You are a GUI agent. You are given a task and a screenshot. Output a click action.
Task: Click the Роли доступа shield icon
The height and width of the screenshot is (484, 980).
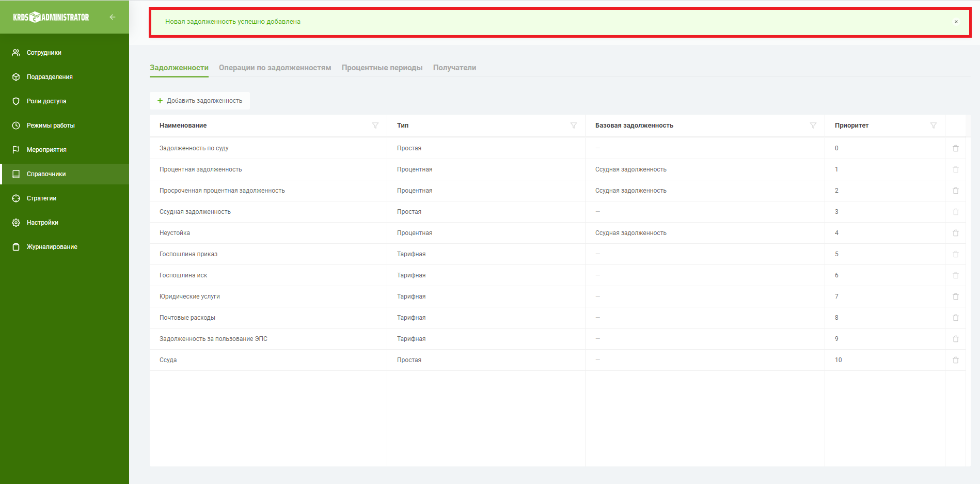[16, 101]
